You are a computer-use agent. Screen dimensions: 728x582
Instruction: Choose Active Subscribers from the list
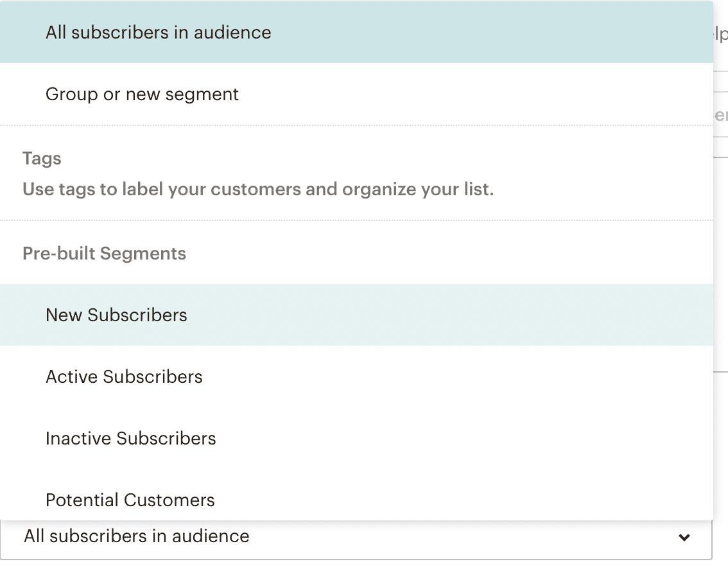(356, 376)
